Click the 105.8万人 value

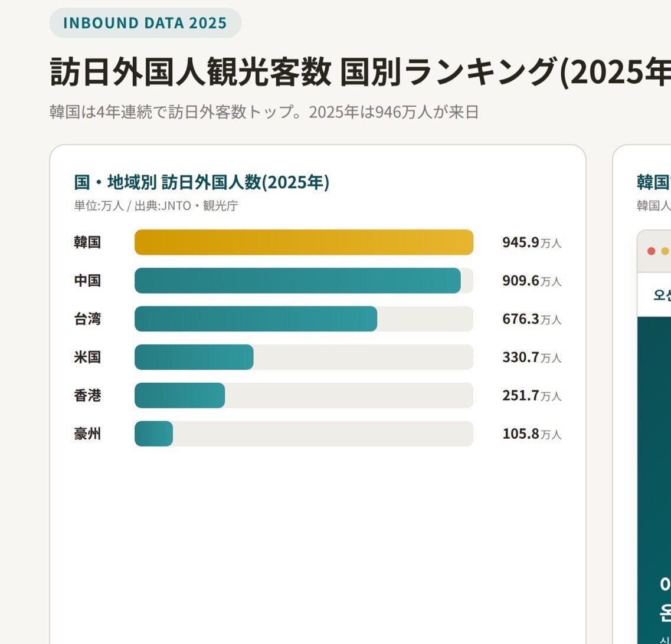coord(532,433)
